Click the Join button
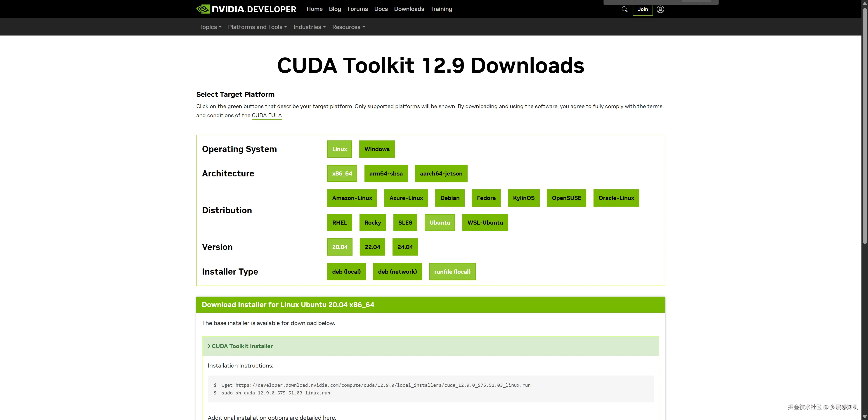 pyautogui.click(x=643, y=9)
